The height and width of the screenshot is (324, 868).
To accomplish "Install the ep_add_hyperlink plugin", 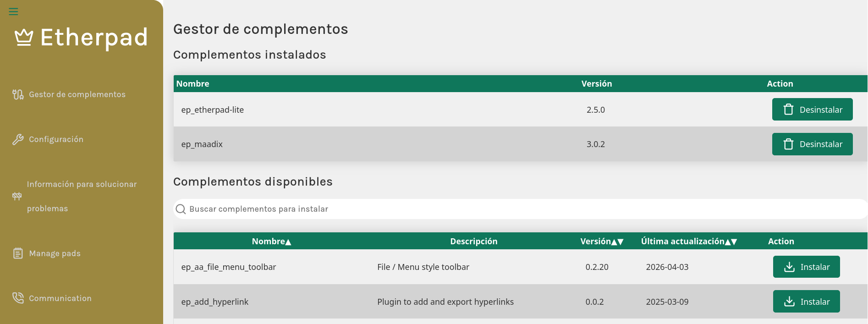I will point(806,302).
